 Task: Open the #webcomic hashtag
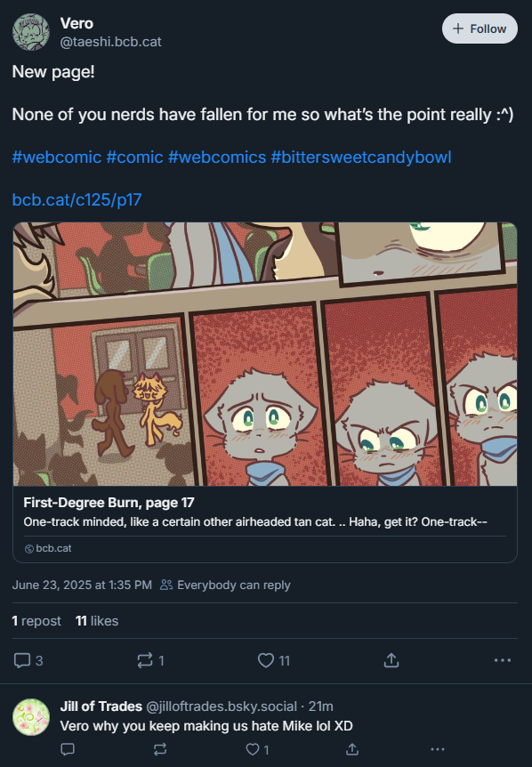57,157
